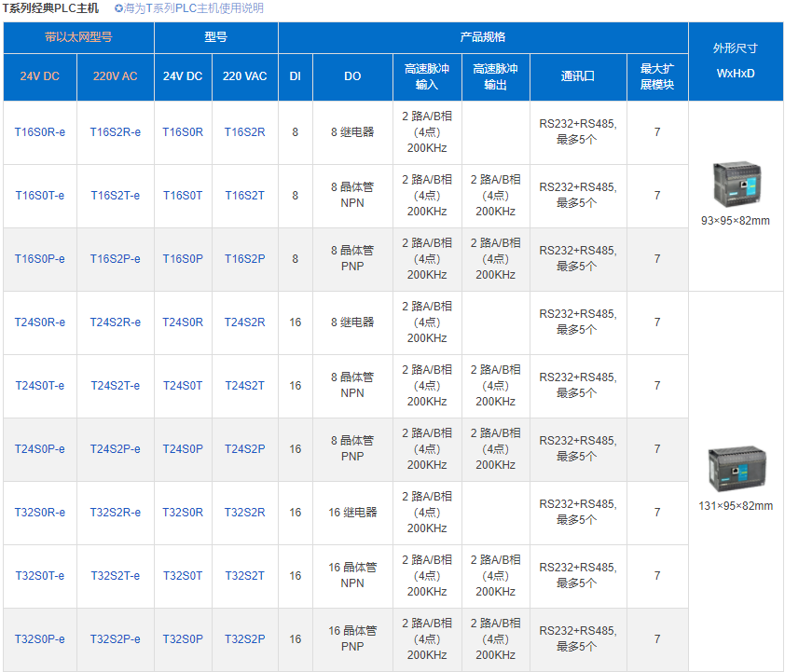Open the T16S0R-e model link
The height and width of the screenshot is (672, 785).
(40, 132)
